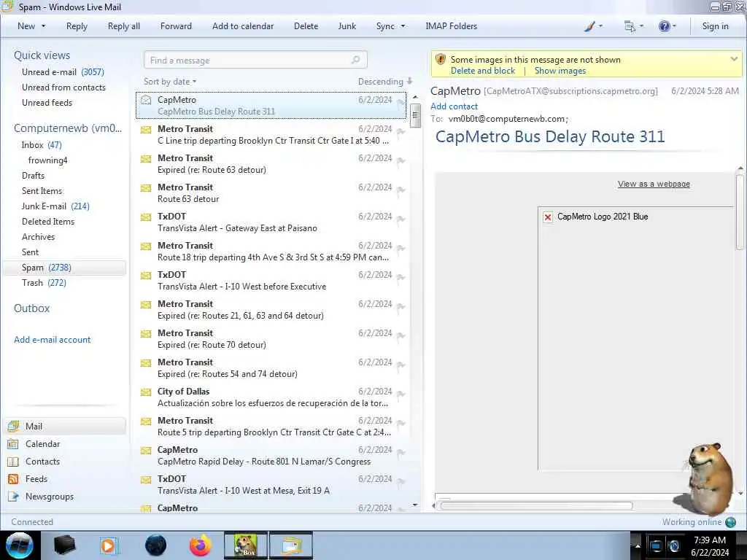This screenshot has height=560, width=747.
Task: Toggle Descending sort order
Action: tap(385, 82)
